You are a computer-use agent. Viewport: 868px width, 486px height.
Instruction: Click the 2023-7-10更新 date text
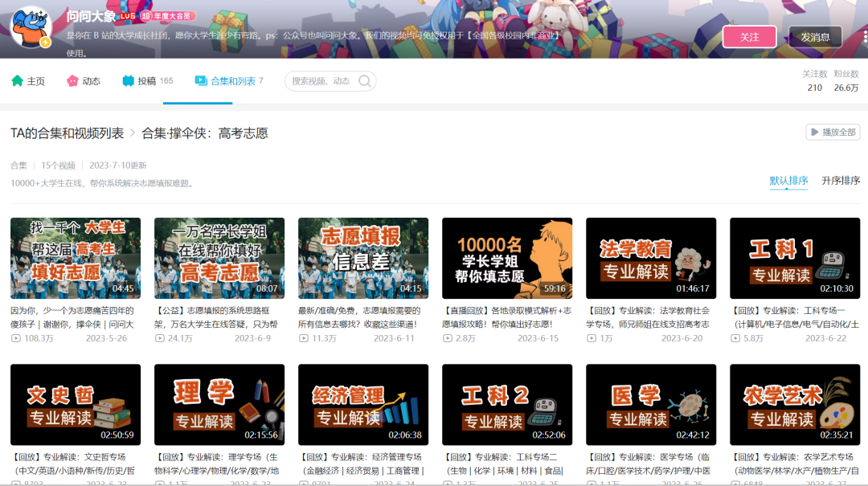click(x=118, y=165)
